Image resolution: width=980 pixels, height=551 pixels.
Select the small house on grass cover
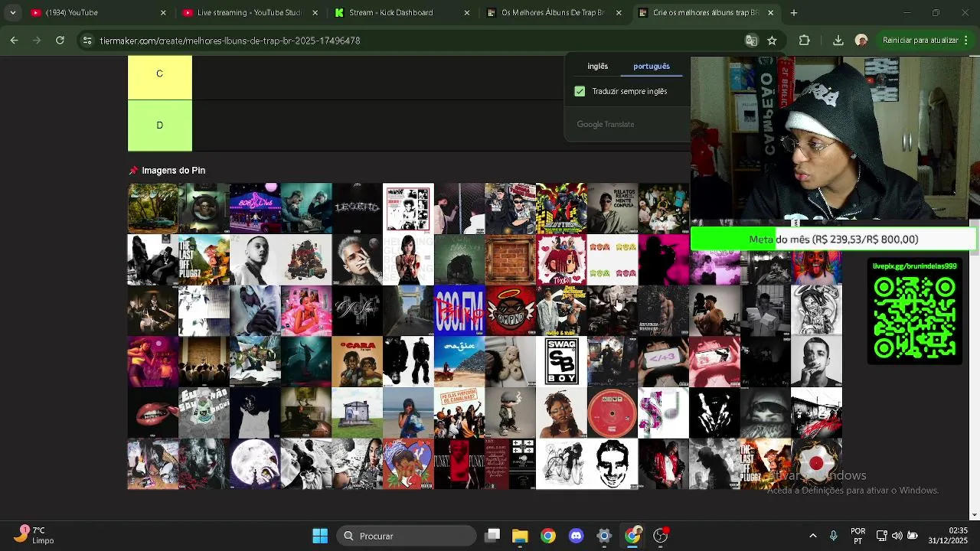pos(357,412)
